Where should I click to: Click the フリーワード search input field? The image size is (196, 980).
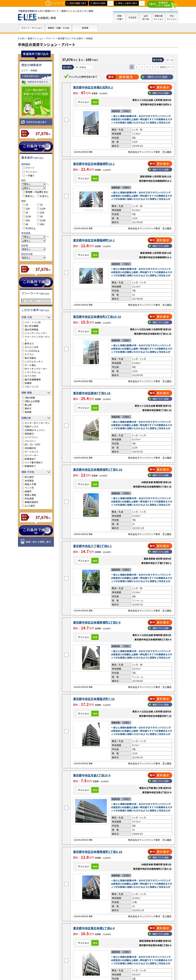(x=36, y=301)
